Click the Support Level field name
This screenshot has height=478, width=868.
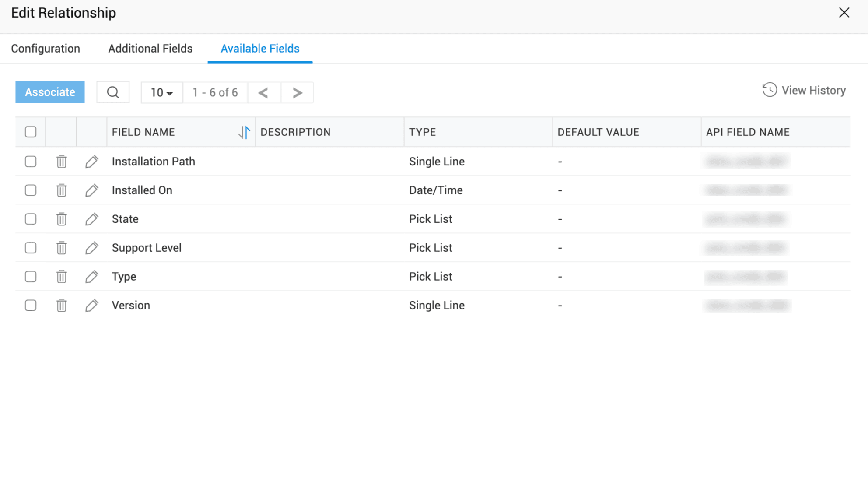point(147,248)
